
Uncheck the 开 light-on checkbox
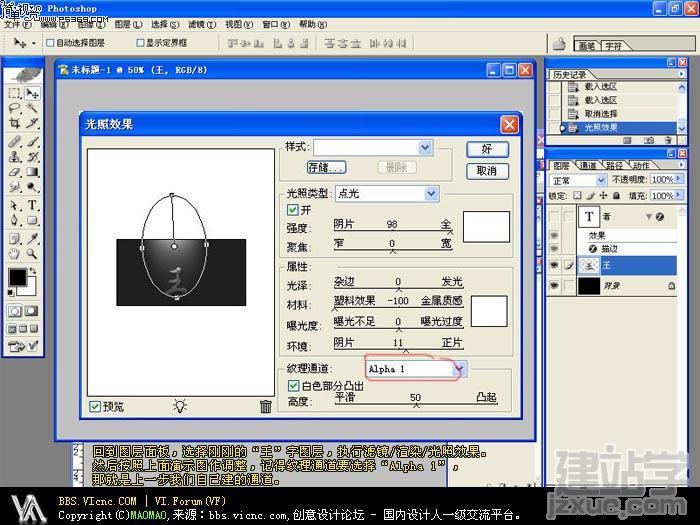tap(293, 210)
